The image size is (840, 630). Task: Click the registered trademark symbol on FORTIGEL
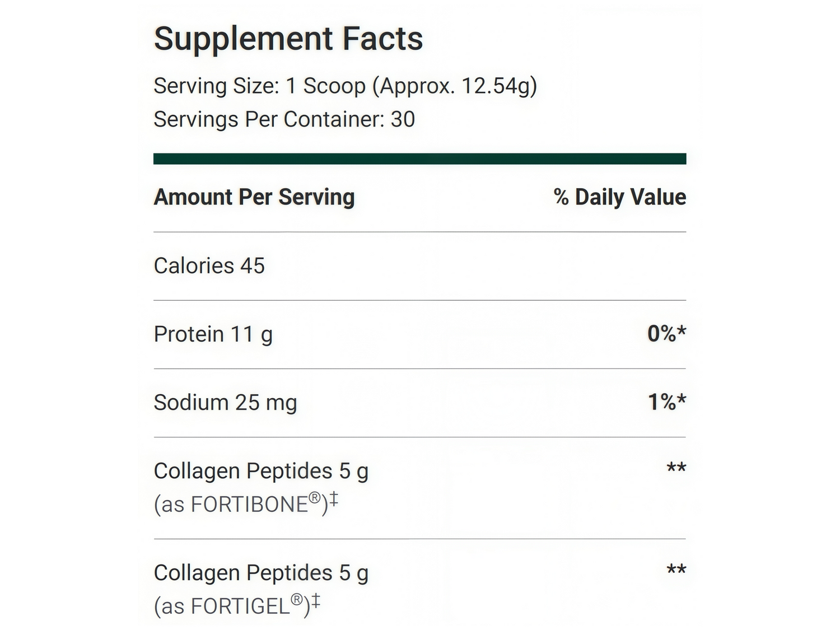pyautogui.click(x=297, y=600)
